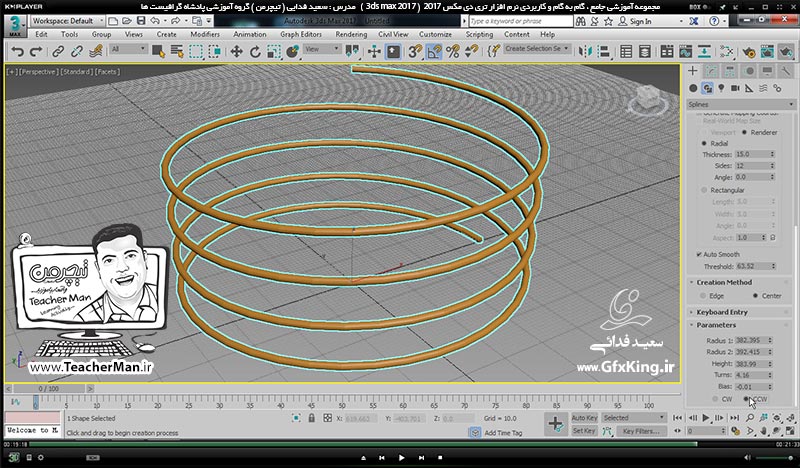Select the Shapes category in the Create panel
Image resolution: width=800 pixels, height=468 pixels.
[707, 88]
